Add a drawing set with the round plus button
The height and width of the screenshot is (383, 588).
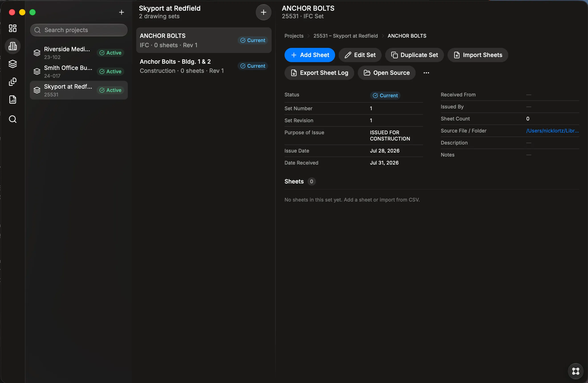pyautogui.click(x=263, y=12)
